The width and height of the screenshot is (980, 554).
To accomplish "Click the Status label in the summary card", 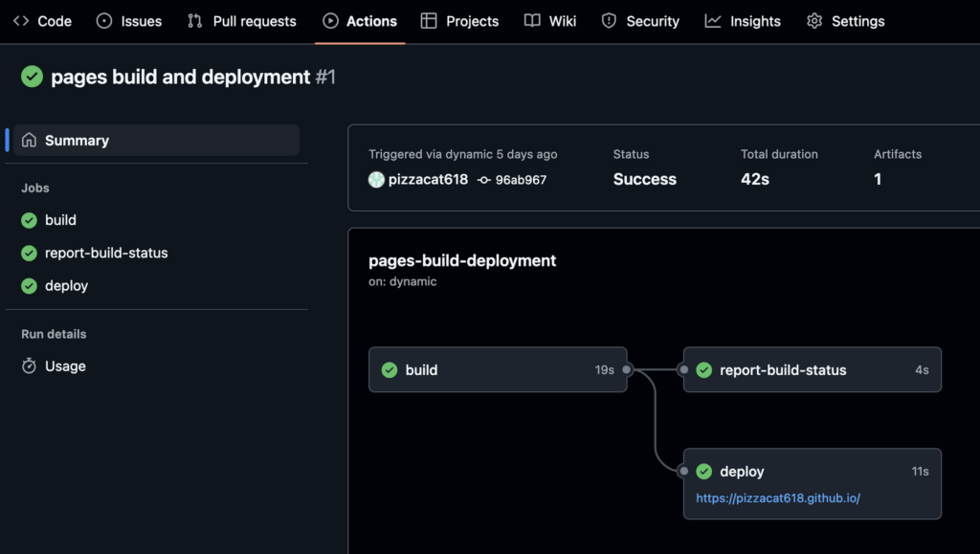I will click(632, 154).
